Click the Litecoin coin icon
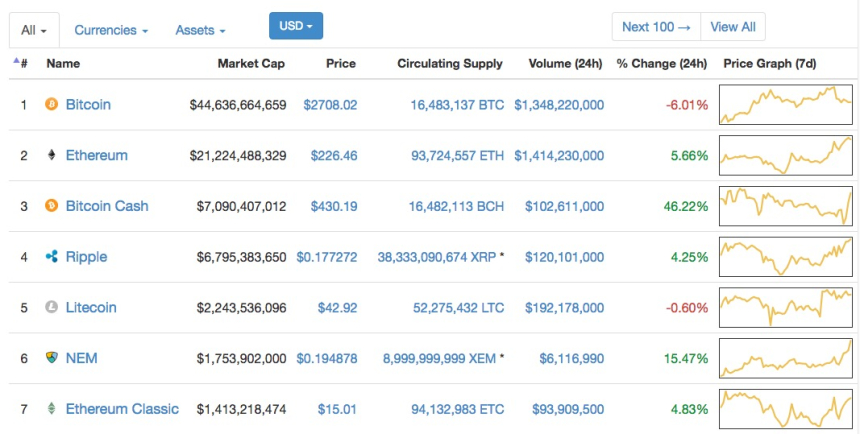 click(52, 307)
